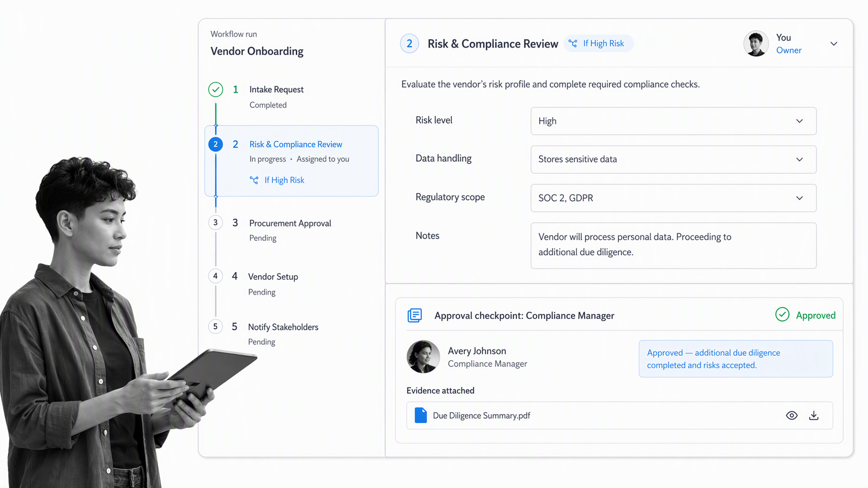Click Avery Johnson's avatar photo
The height and width of the screenshot is (488, 868).
pos(423,357)
